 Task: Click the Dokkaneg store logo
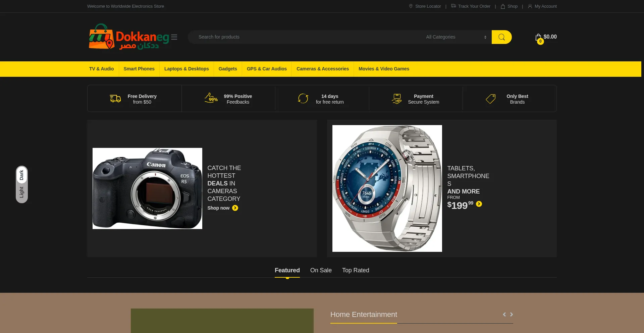tap(129, 37)
